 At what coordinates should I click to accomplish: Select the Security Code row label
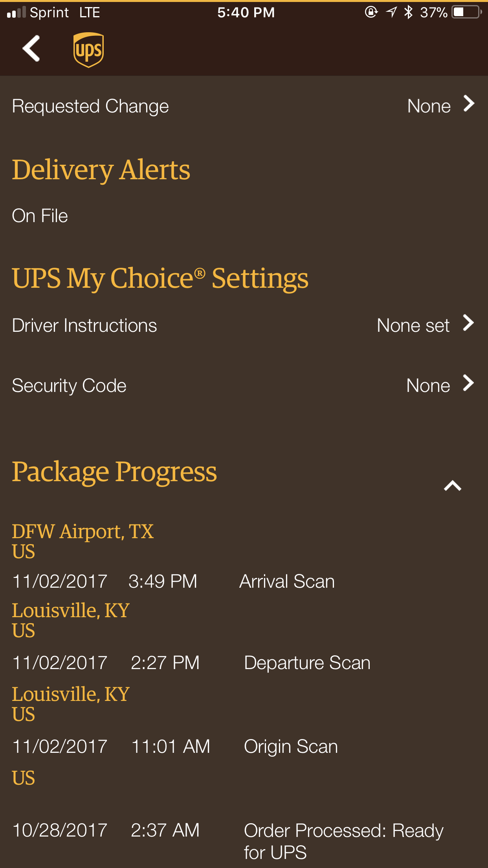(x=69, y=386)
